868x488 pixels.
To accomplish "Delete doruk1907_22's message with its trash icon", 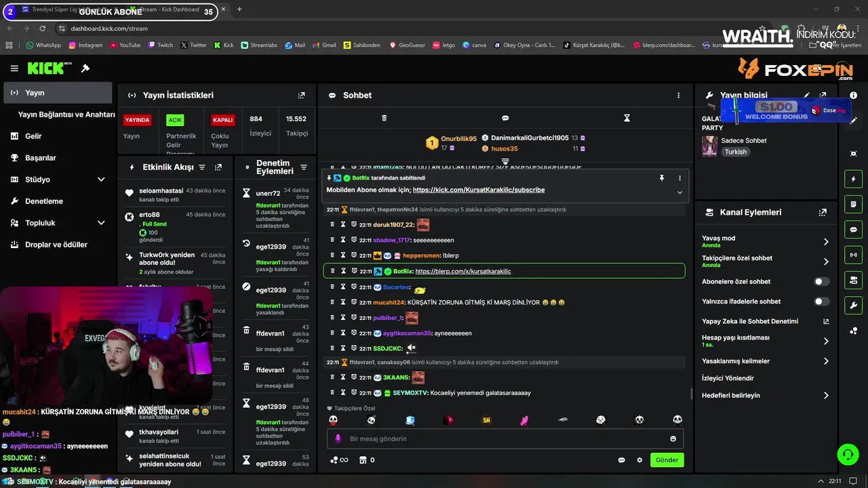I will tap(332, 224).
